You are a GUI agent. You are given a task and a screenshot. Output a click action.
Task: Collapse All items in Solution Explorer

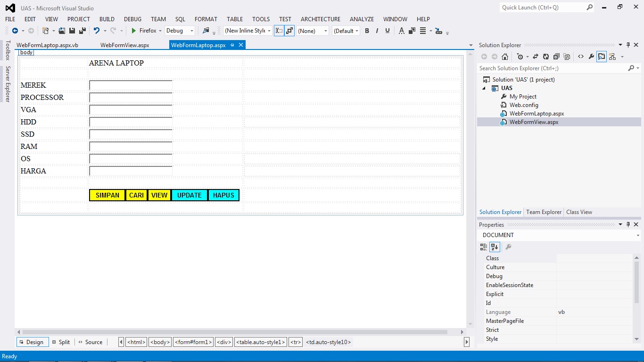(556, 57)
